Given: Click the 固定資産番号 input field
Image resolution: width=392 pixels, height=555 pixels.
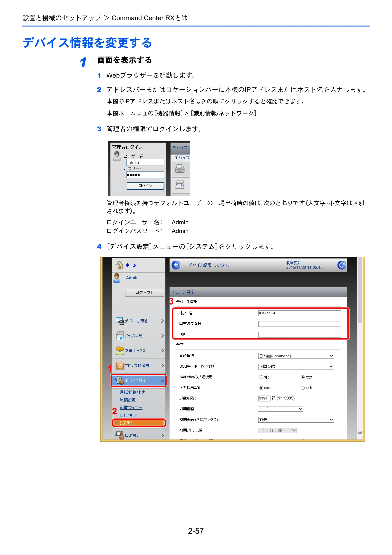Looking at the screenshot, I should click(x=299, y=324).
